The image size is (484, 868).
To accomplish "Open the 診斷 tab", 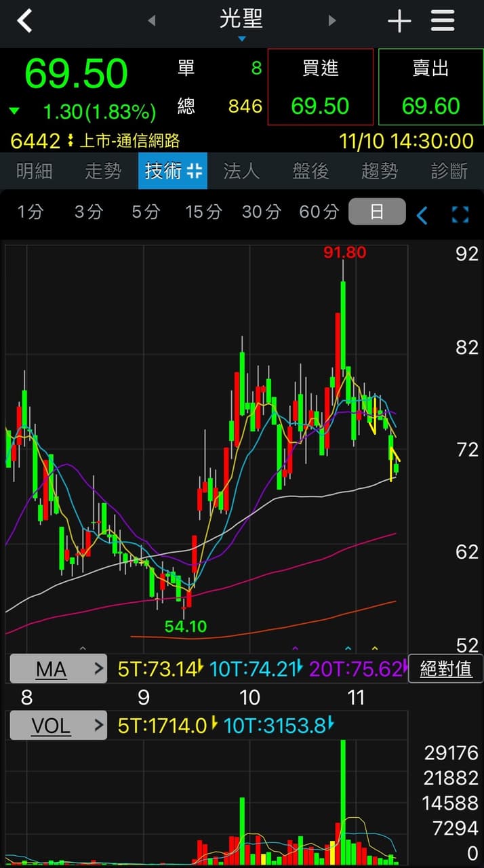I will pyautogui.click(x=449, y=171).
